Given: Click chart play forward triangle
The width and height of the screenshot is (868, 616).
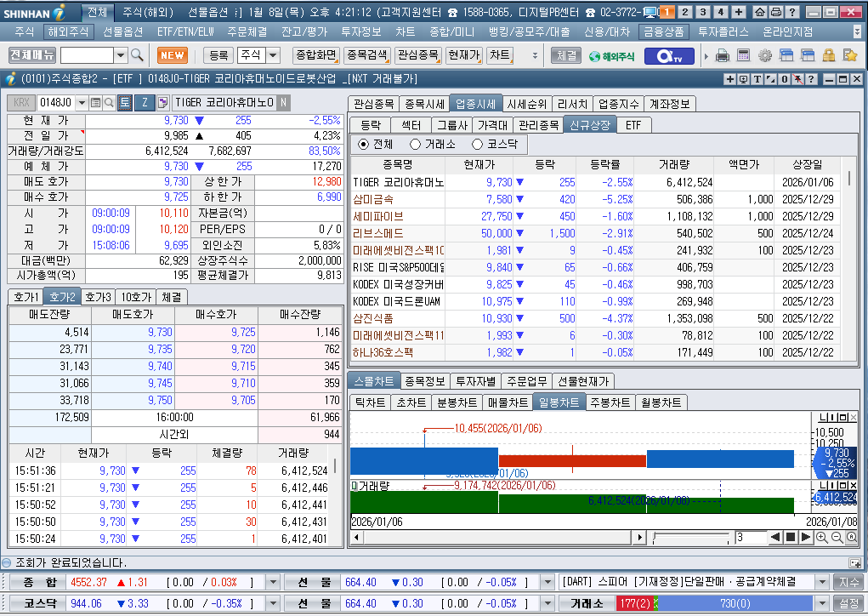Looking at the screenshot, I should pos(805,537).
